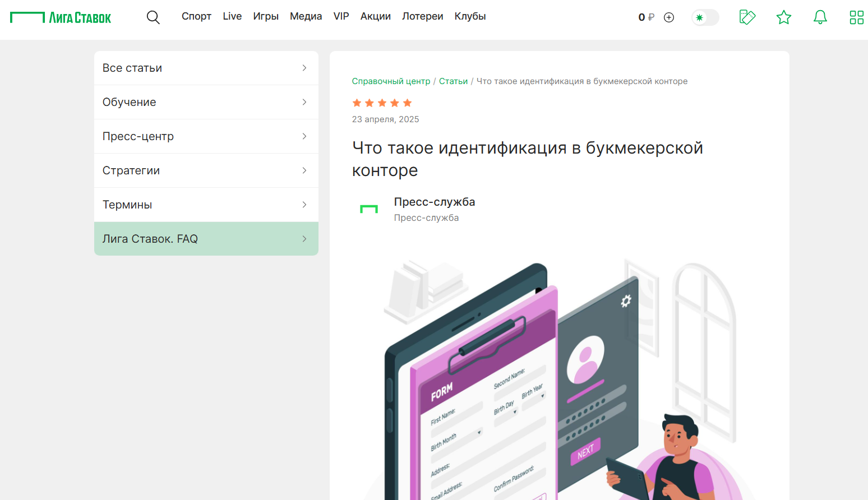Toggle the light/dark theme switch

(705, 17)
